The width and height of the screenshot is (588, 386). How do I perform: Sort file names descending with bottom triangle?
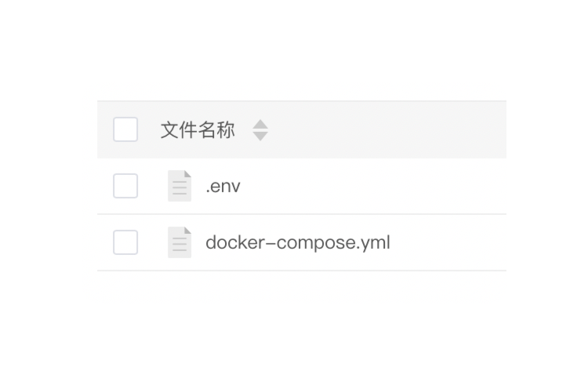[x=260, y=136]
